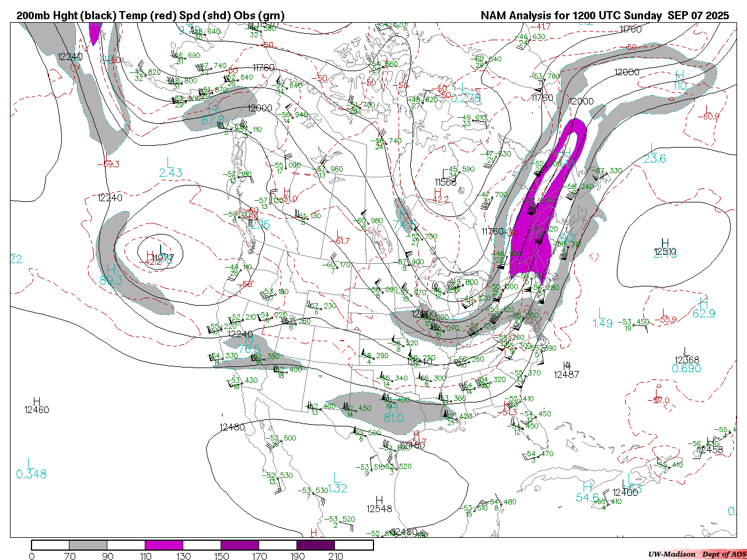This screenshot has height=560, width=747.
Task: Click the cyan H above 81.0
Action: pos(394,407)
